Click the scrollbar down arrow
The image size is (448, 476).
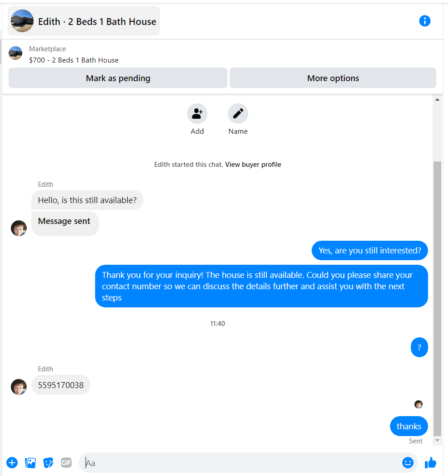coord(437,441)
